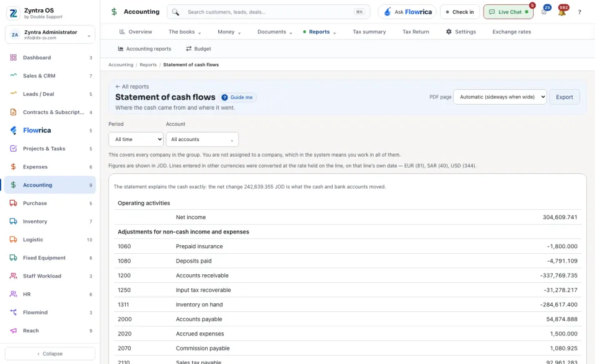The width and height of the screenshot is (595, 364).
Task: Open Dashboard from the sidebar icon
Action: (13, 58)
